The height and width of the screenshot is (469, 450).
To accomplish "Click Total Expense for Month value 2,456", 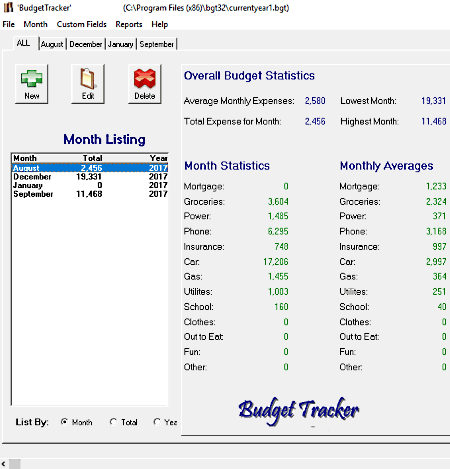I will [x=315, y=121].
